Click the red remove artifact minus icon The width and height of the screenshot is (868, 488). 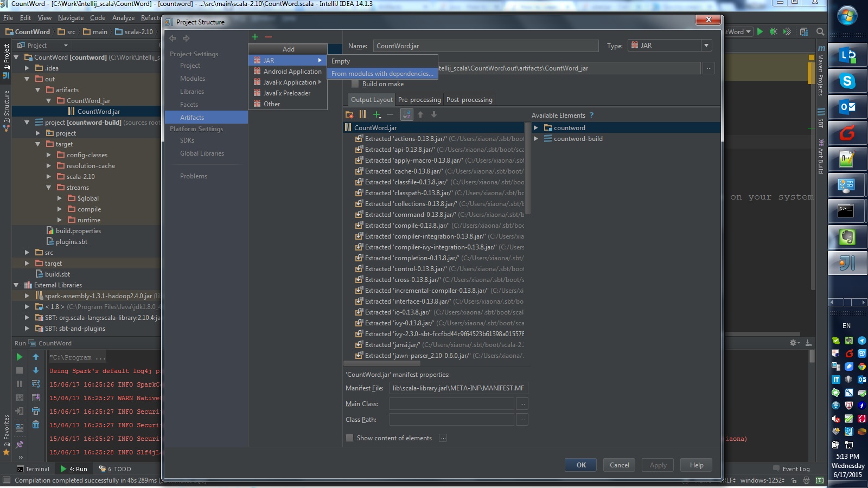coord(268,37)
